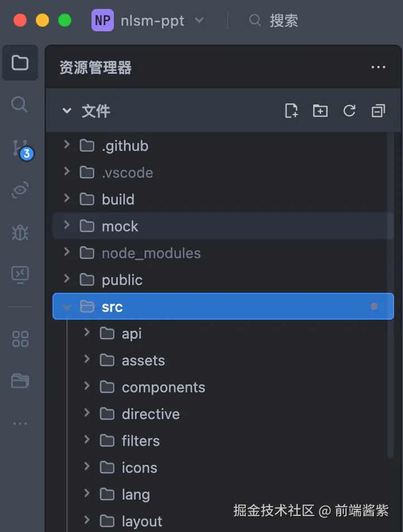Select the mock folder

pos(120,226)
